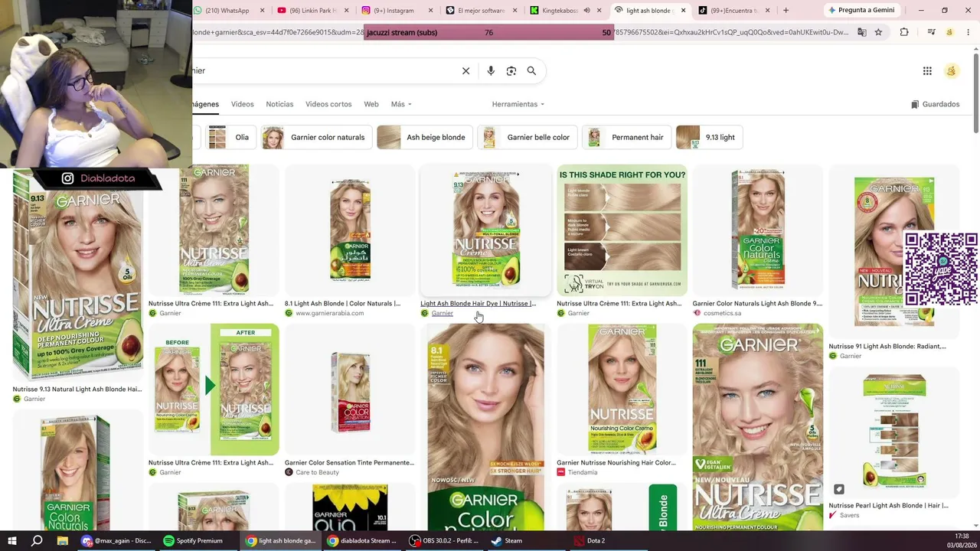Switch to the Videos cortos tab
Image resolution: width=980 pixels, height=551 pixels.
point(328,104)
